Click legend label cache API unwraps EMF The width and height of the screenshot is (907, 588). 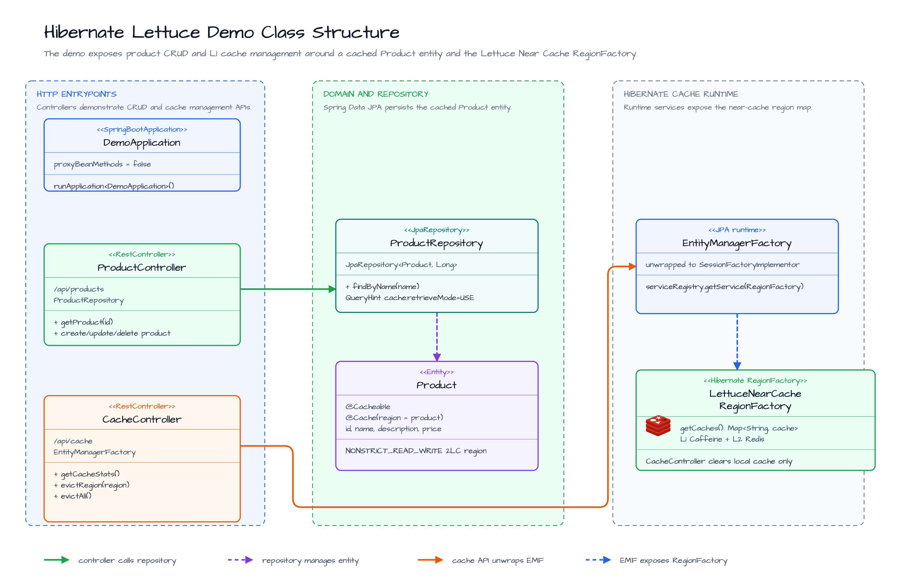498,560
